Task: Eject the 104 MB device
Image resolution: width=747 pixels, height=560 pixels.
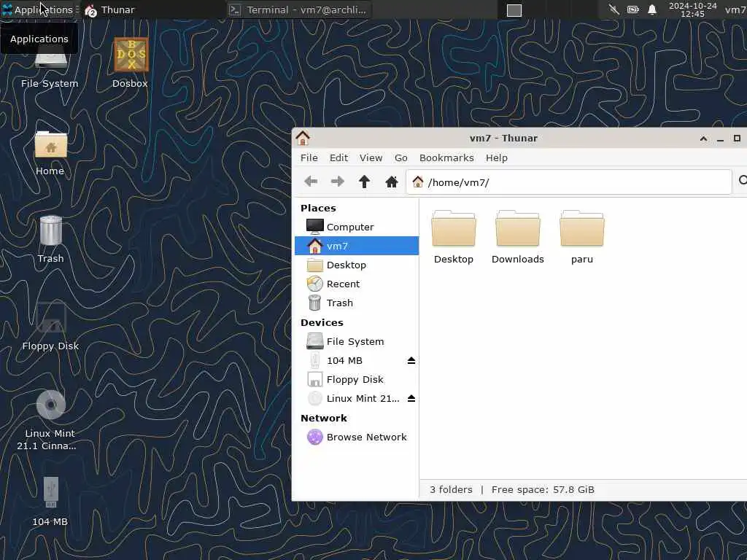Action: pos(411,360)
